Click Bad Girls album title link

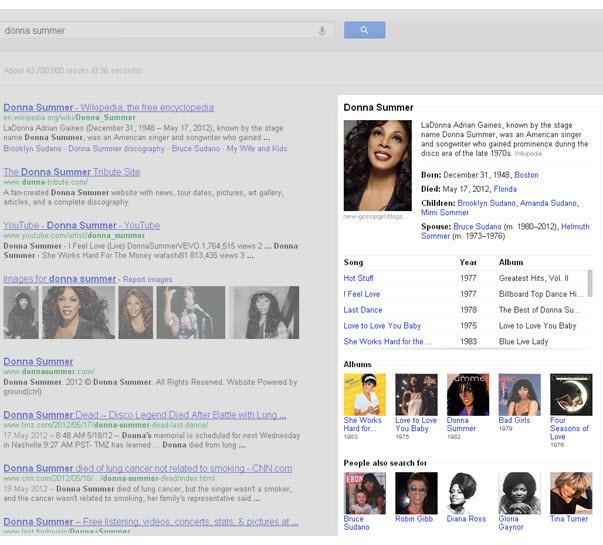point(514,420)
